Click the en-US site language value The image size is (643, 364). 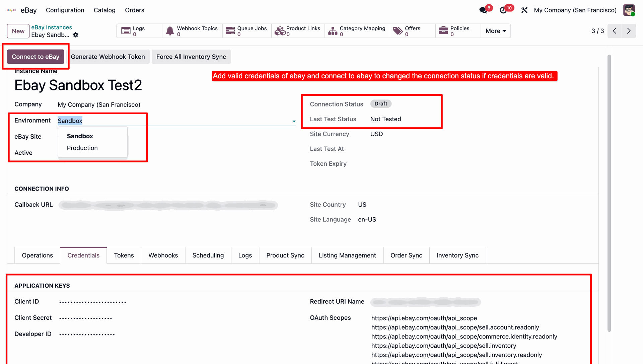[367, 220]
